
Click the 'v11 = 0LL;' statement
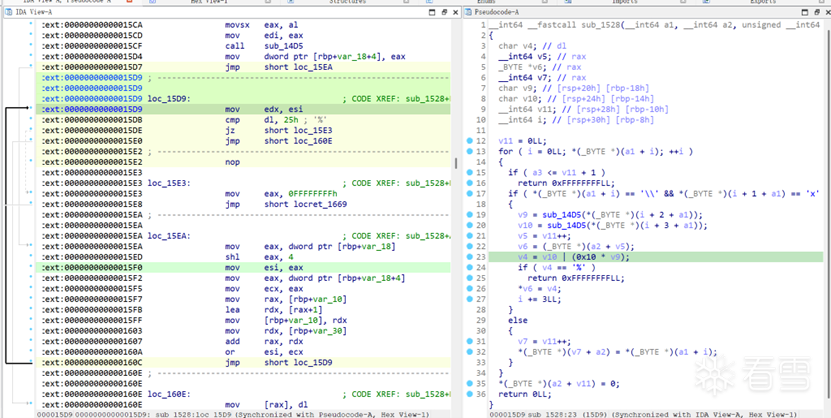(522, 141)
